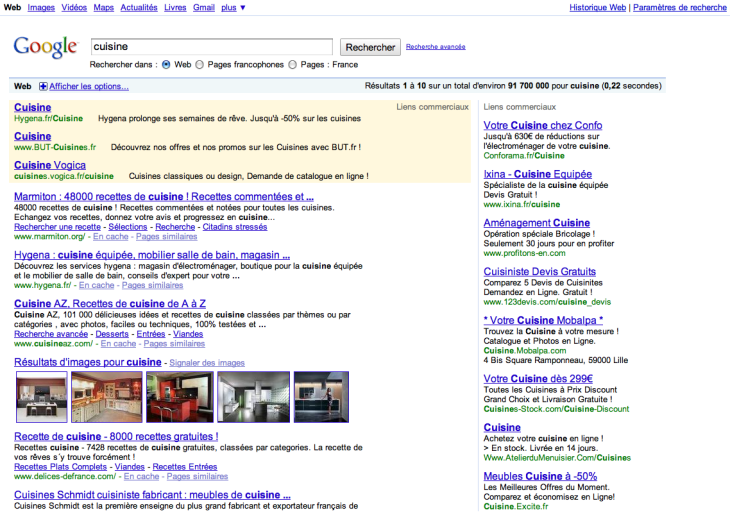Click Rechercher une recette sublink
This screenshot has width=730, height=517.
(57, 227)
